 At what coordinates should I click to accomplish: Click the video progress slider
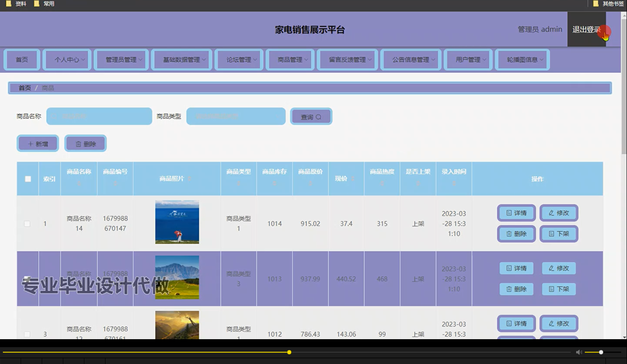(289, 352)
